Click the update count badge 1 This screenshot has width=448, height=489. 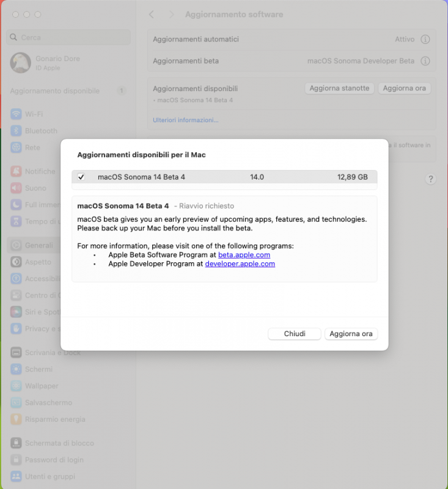click(x=122, y=90)
